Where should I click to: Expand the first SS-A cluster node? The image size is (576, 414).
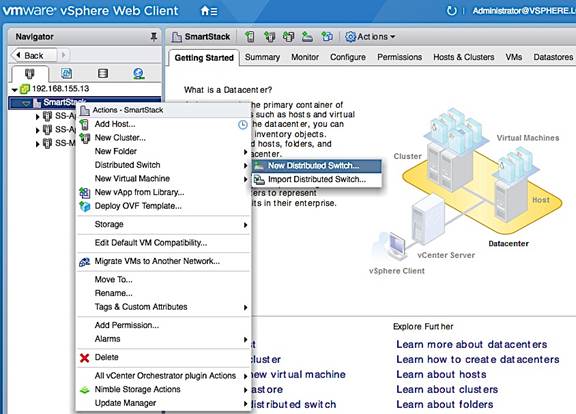37,117
